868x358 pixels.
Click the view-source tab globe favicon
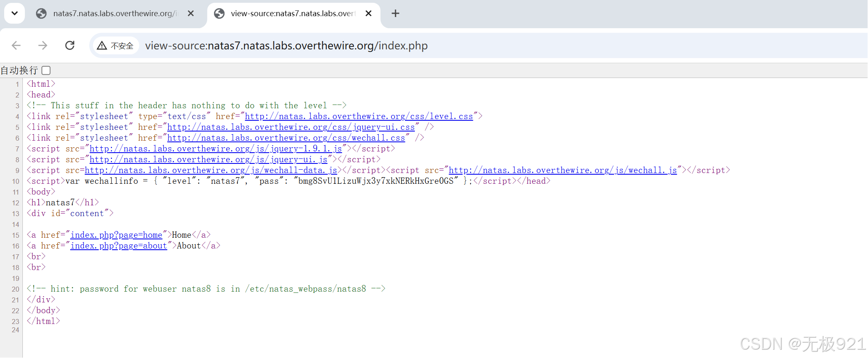coord(219,14)
